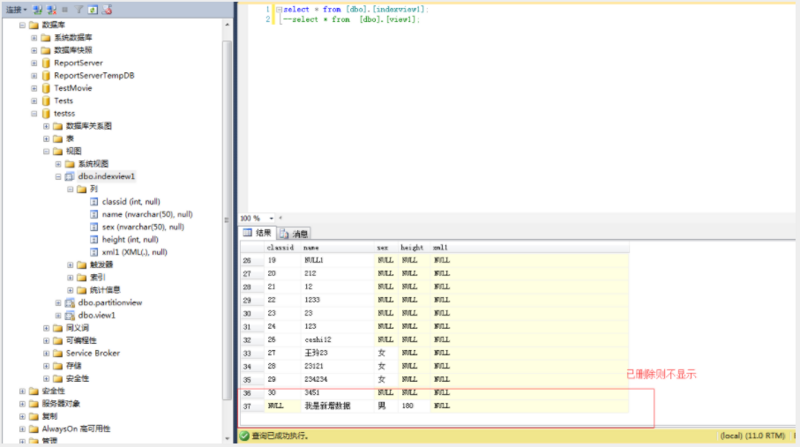Select xml1 (XML(.), null) column item

coord(134,252)
